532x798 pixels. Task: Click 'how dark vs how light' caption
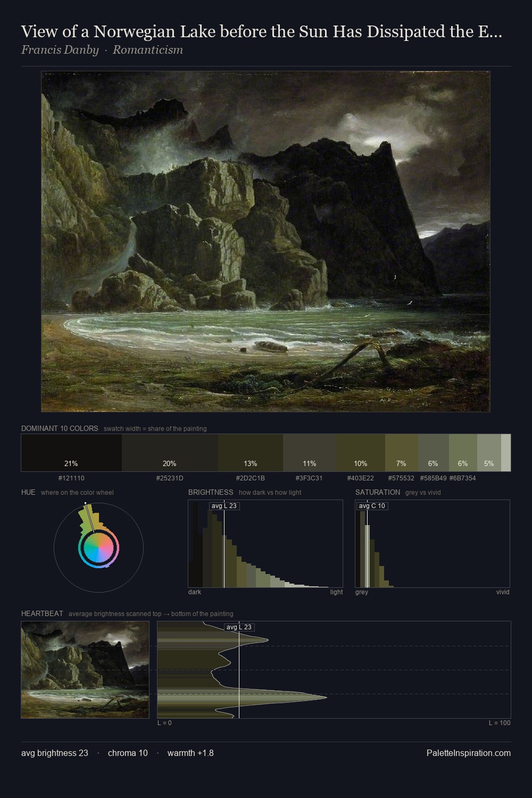click(270, 493)
